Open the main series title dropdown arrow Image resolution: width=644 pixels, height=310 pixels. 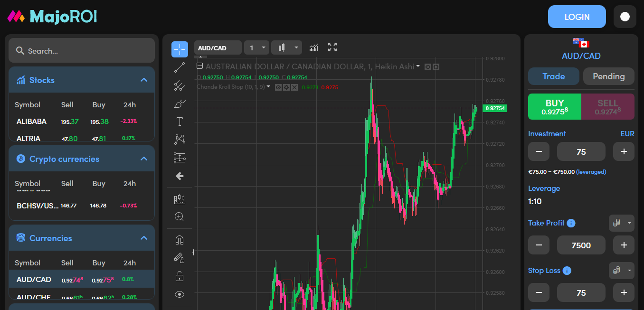click(418, 67)
